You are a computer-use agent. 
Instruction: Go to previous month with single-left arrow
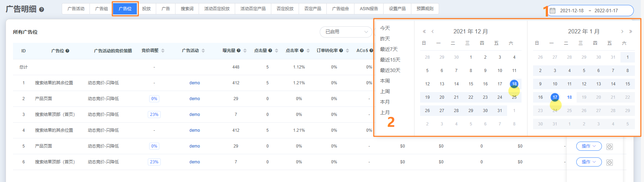click(433, 32)
